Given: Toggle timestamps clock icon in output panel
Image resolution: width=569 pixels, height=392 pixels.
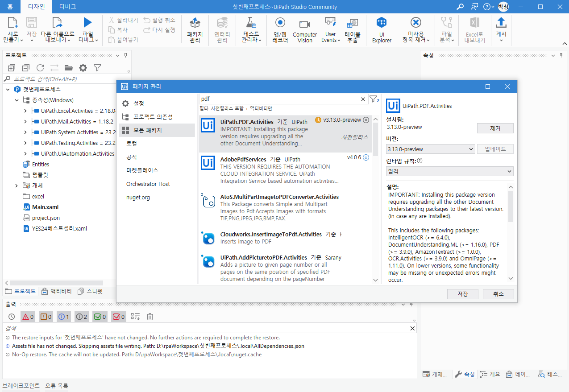Looking at the screenshot, I should click(x=12, y=317).
